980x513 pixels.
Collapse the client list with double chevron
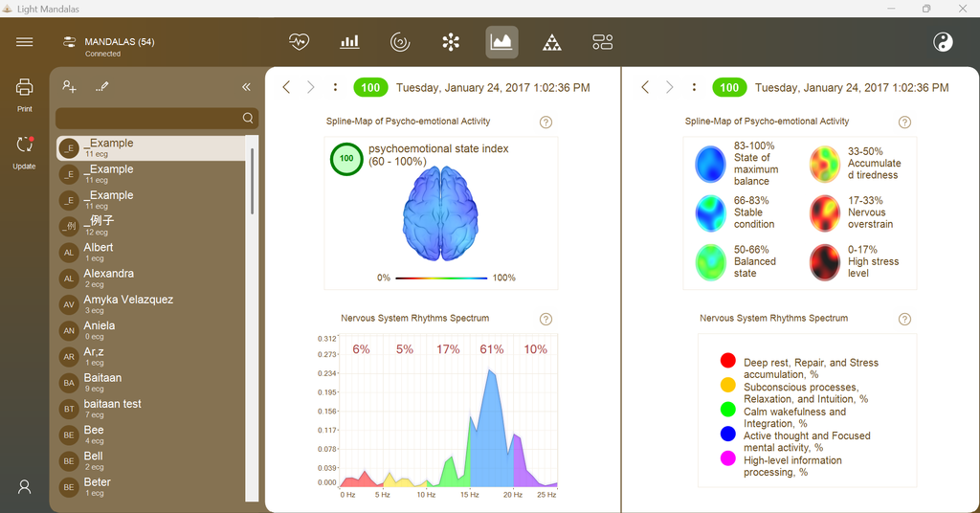coord(246,87)
